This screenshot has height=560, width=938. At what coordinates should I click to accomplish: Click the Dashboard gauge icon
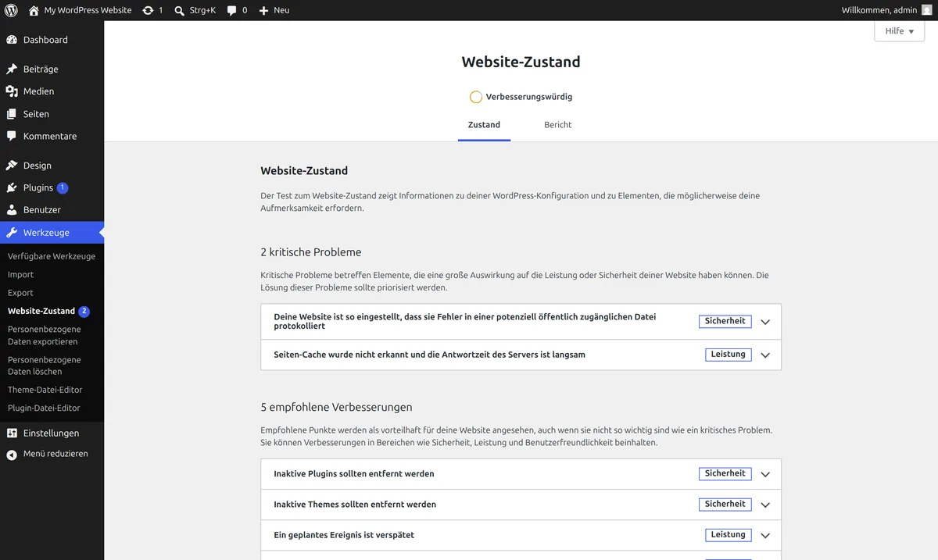coord(12,40)
